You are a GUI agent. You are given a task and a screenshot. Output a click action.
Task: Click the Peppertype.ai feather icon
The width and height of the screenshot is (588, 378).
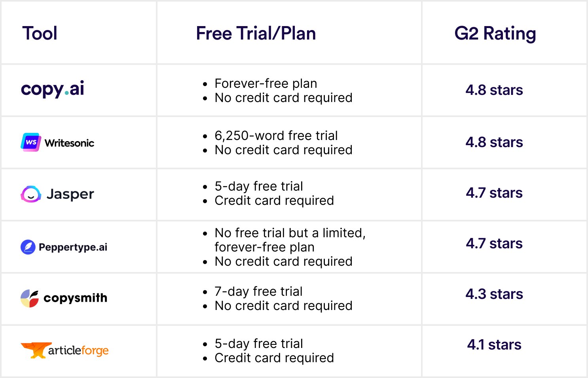28,247
